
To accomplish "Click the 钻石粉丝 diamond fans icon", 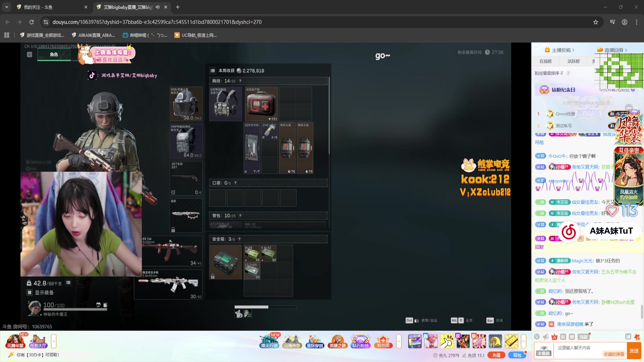I will (x=360, y=341).
